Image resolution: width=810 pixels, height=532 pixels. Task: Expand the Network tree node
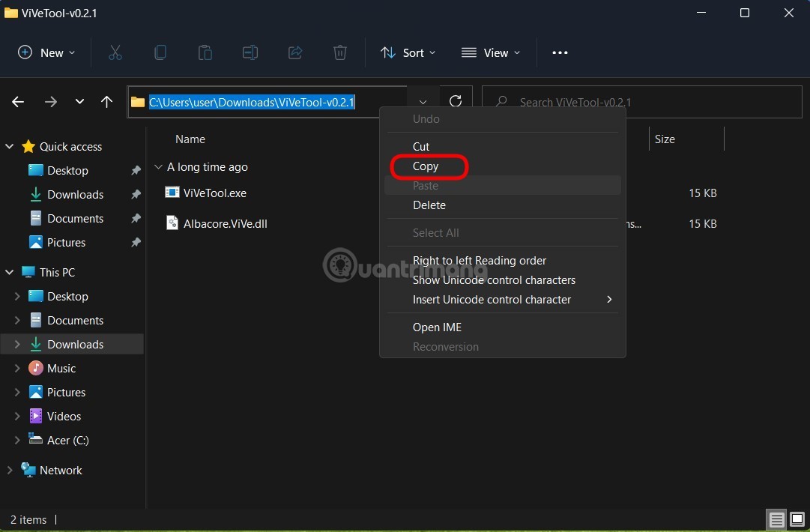[x=10, y=471]
